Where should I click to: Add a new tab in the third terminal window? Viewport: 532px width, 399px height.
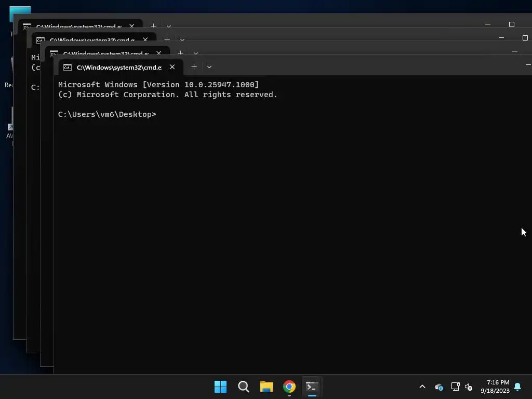click(x=167, y=39)
